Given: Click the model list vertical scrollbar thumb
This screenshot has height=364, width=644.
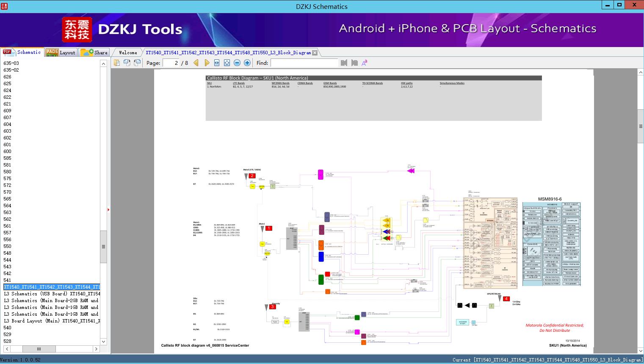Looking at the screenshot, I should click(103, 247).
